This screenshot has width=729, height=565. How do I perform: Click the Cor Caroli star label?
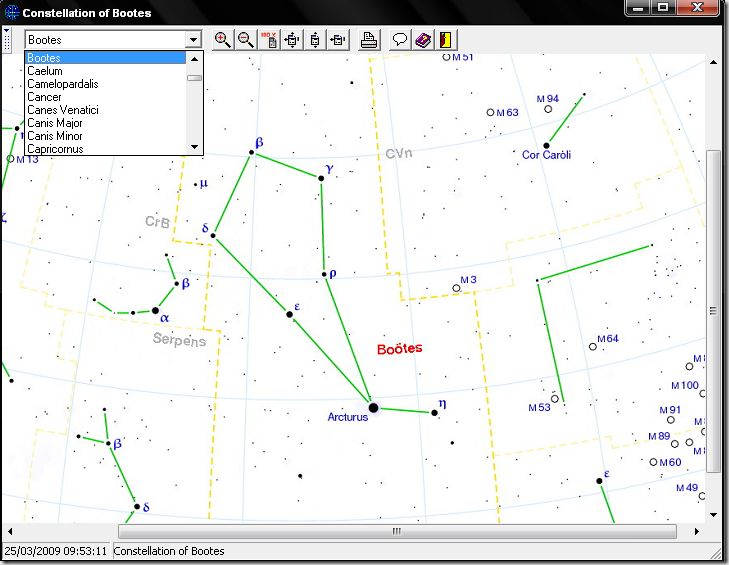[x=546, y=155]
